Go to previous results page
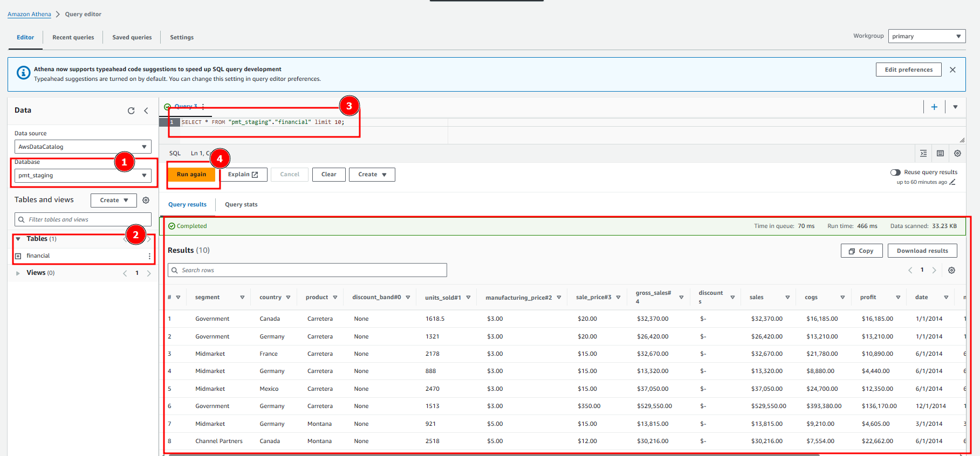The width and height of the screenshot is (980, 456). pos(910,270)
